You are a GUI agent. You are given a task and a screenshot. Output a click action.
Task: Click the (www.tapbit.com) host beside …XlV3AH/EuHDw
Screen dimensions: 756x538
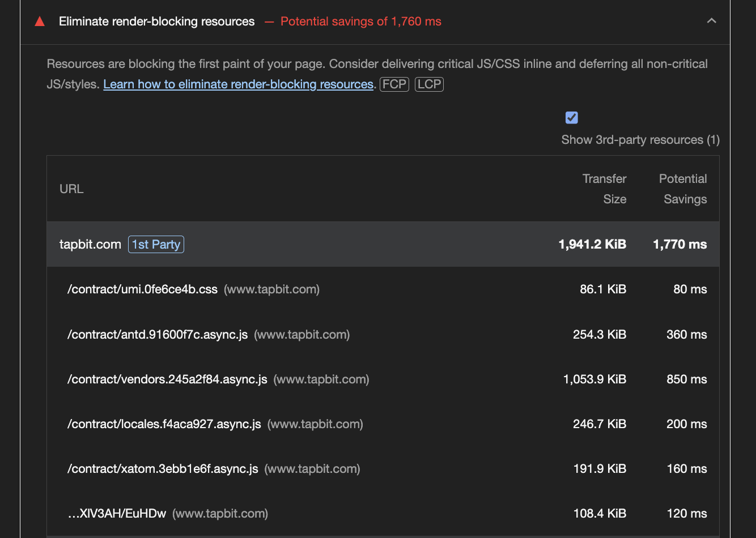pyautogui.click(x=220, y=514)
